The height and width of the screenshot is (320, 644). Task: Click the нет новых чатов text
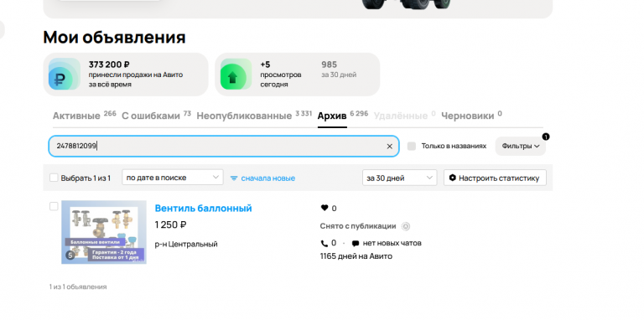392,243
